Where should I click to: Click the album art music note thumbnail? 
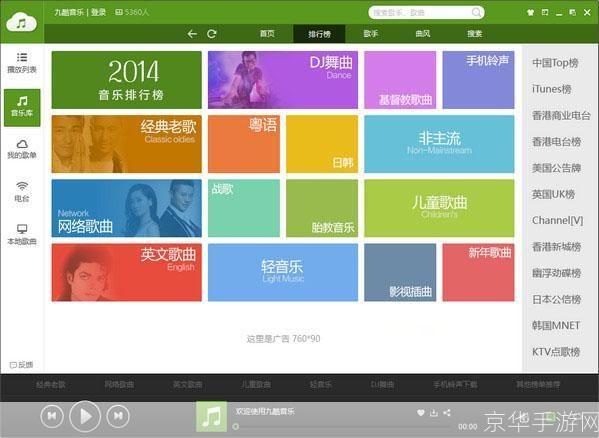[211, 416]
